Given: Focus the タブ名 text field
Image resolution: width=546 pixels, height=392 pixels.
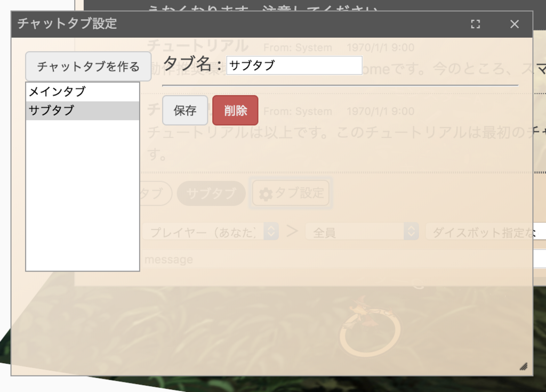Looking at the screenshot, I should (x=294, y=65).
